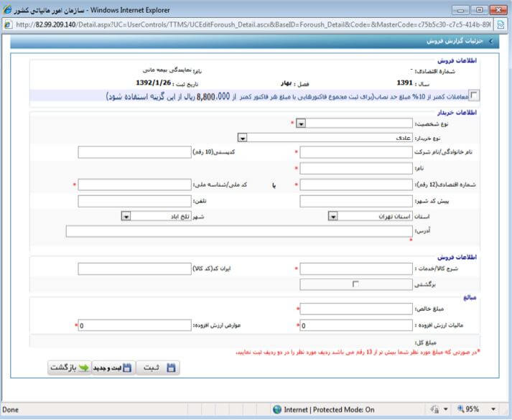The image size is (512, 420).
Task: Click the Done status bar text
Action: tap(11, 409)
